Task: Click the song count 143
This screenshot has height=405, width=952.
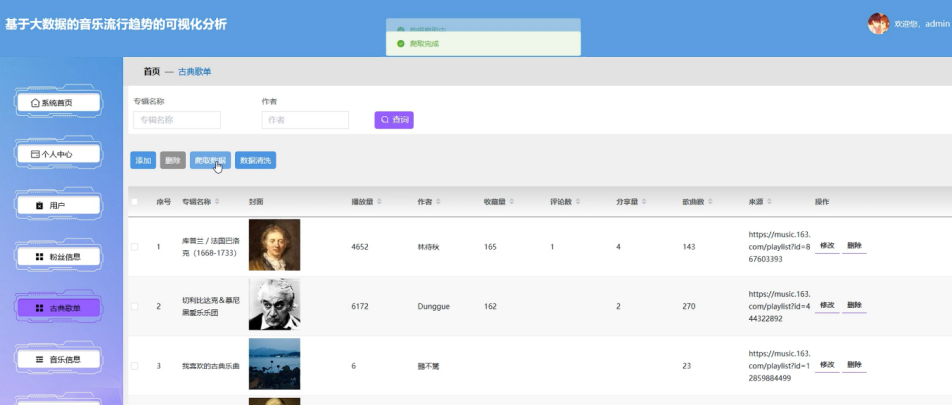Action: [688, 247]
